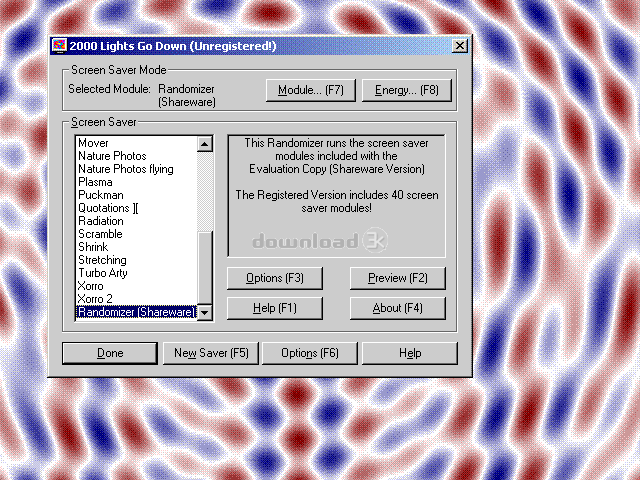Open the Module... (F7) dialog
The width and height of the screenshot is (640, 480).
311,90
